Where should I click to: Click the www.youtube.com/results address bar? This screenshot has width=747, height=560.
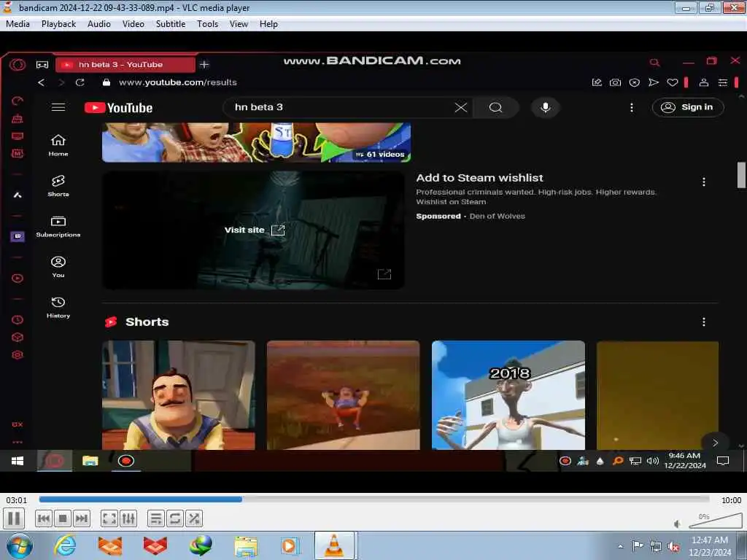177,82
